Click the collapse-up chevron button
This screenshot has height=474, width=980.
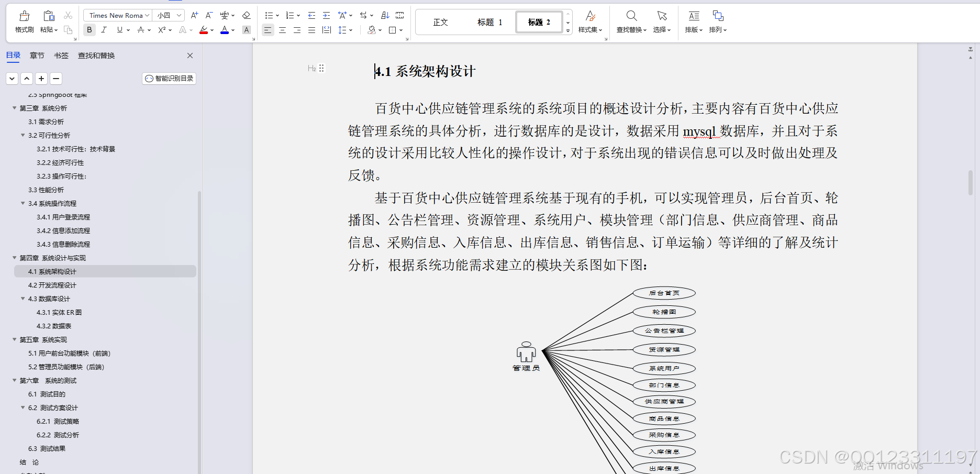point(27,79)
